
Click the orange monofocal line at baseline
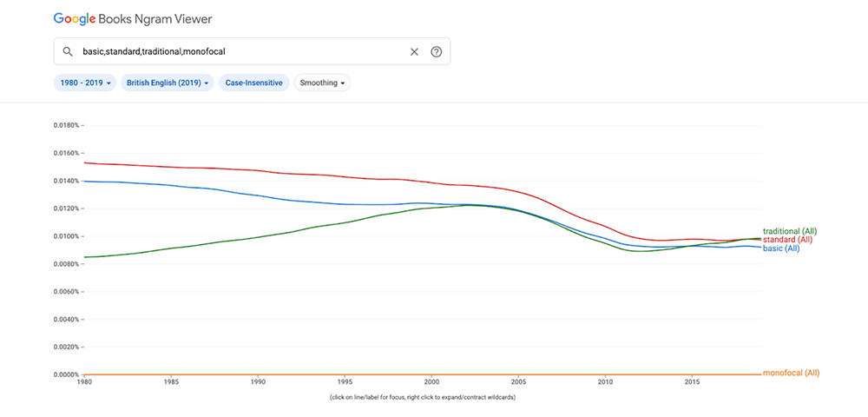click(x=434, y=374)
